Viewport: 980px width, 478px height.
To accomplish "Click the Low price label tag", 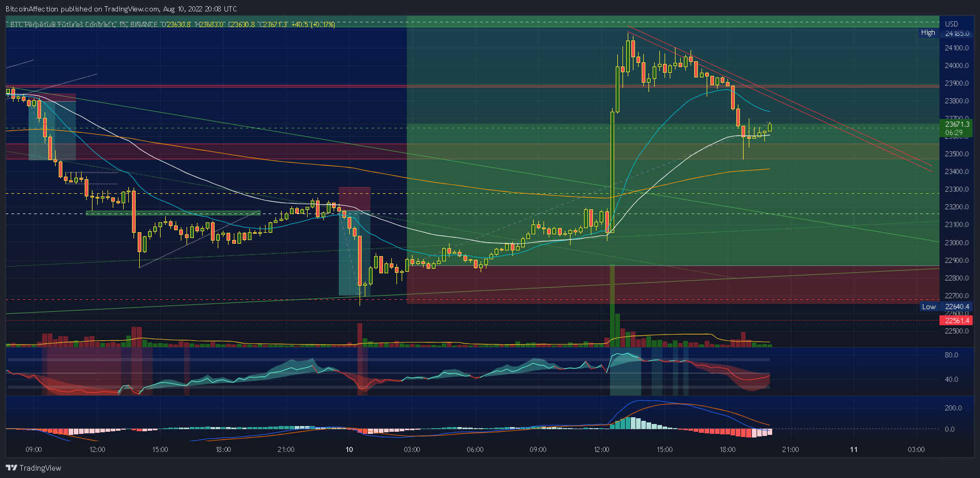I will click(x=929, y=307).
